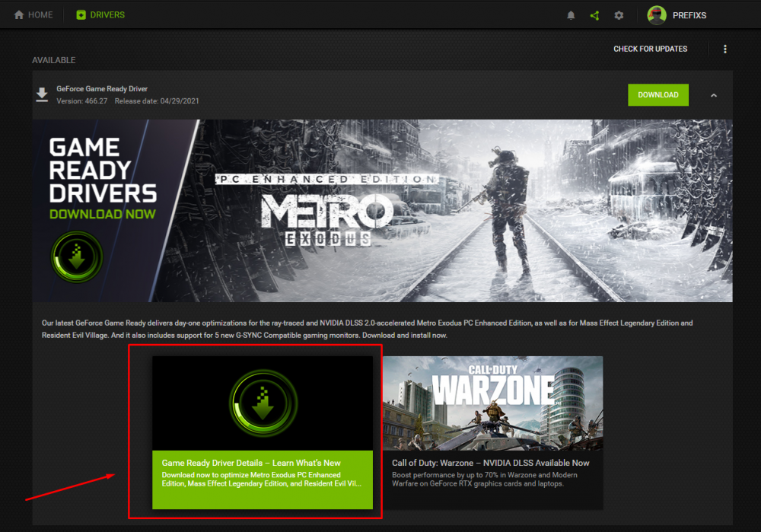Click the driver download arrow icon

pos(42,94)
